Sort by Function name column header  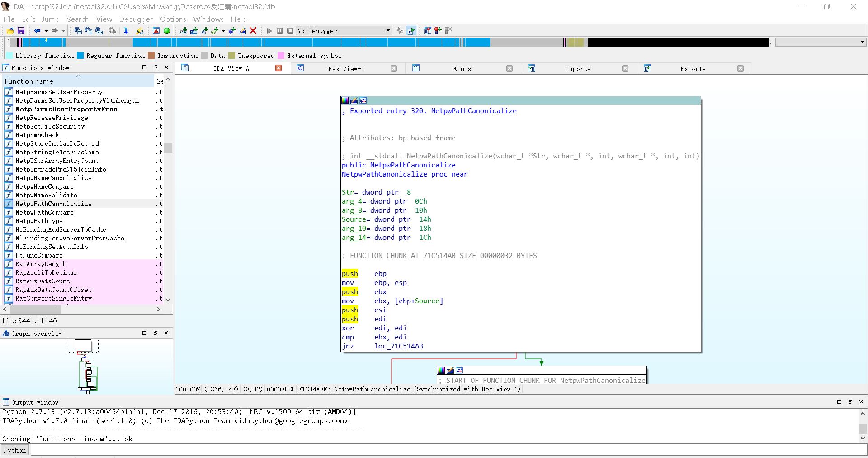tap(78, 81)
